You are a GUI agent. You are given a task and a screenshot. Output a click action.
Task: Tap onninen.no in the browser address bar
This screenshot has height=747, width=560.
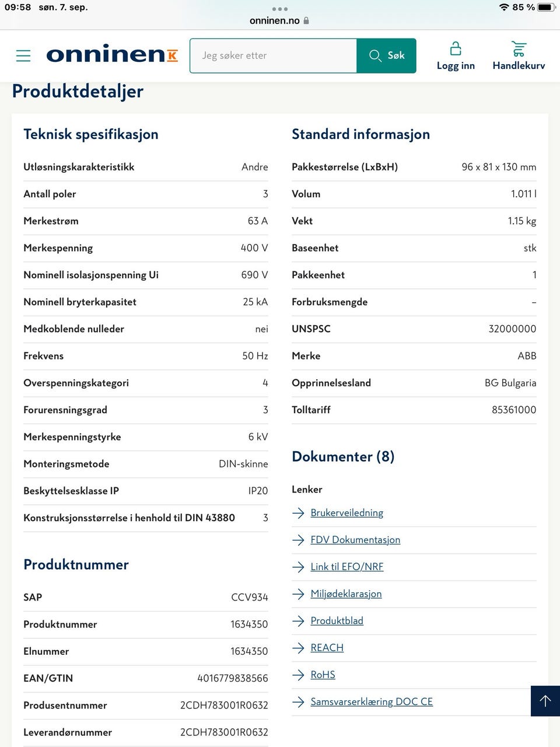pos(274,20)
